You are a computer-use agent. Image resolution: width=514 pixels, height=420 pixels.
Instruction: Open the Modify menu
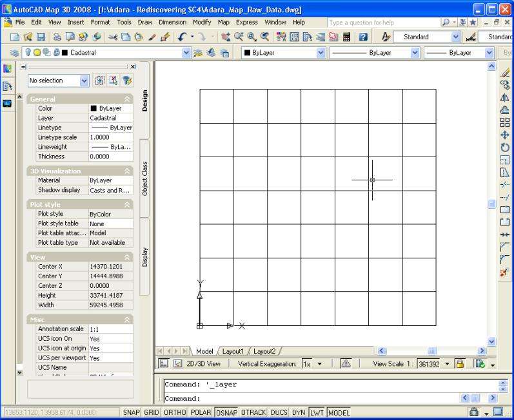click(201, 22)
